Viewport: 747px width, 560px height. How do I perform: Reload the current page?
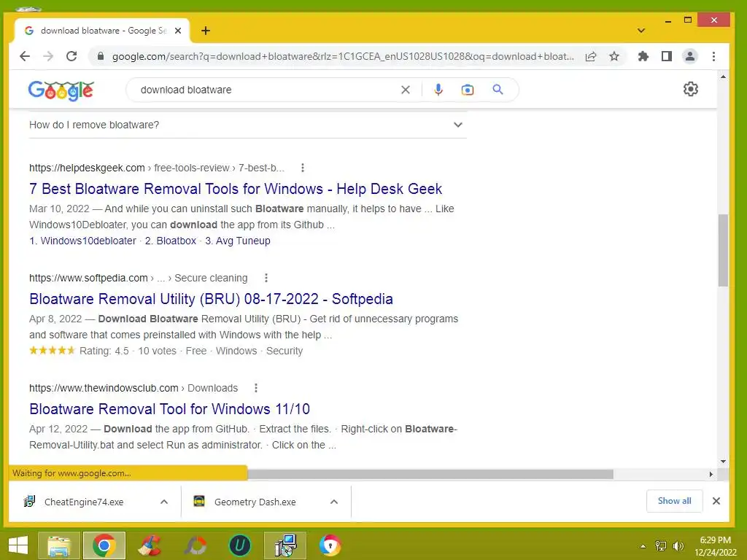71,56
